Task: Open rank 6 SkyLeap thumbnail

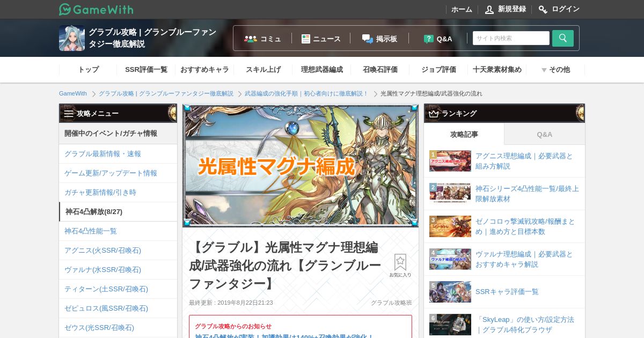Action: coord(450,325)
